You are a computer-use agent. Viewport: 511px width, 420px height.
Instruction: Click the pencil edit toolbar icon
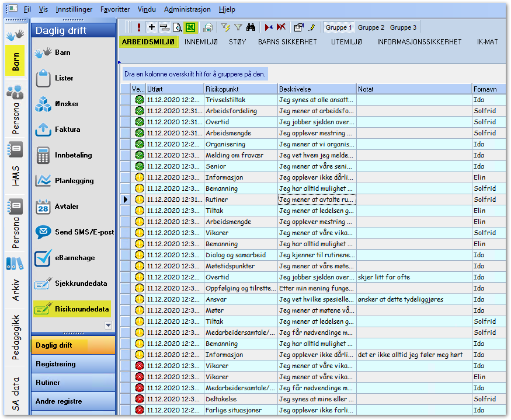(312, 27)
